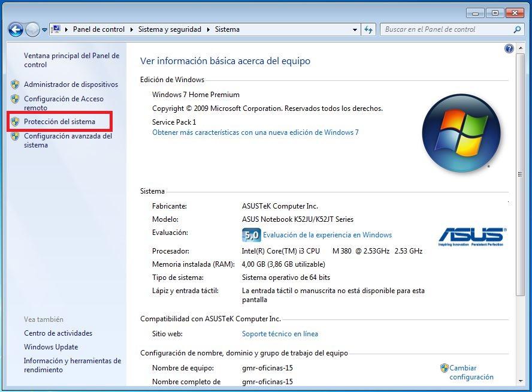Click the vertical scrollbar down arrow
This screenshot has width=532, height=392.
tap(520, 380)
